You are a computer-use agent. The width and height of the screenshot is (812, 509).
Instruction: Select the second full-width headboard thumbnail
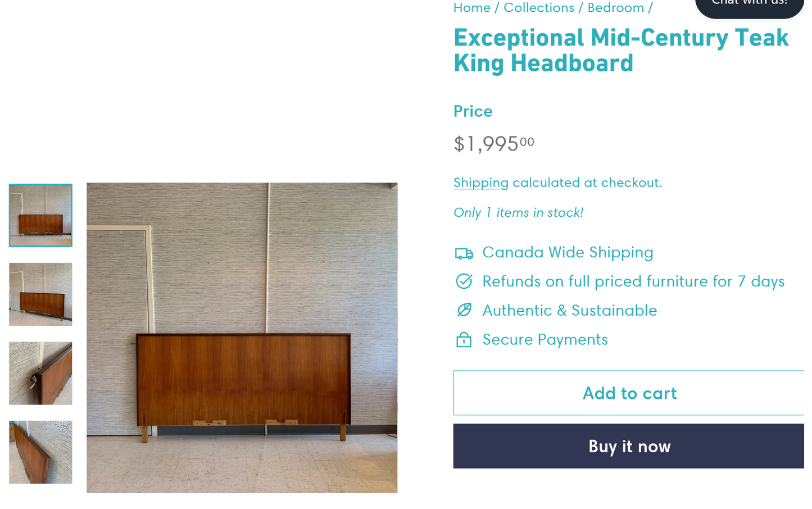point(40,294)
